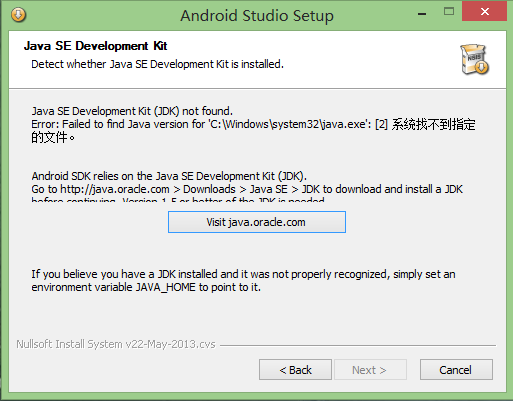Open the Visit java.oracle.com button
The height and width of the screenshot is (401, 513).
click(x=257, y=222)
